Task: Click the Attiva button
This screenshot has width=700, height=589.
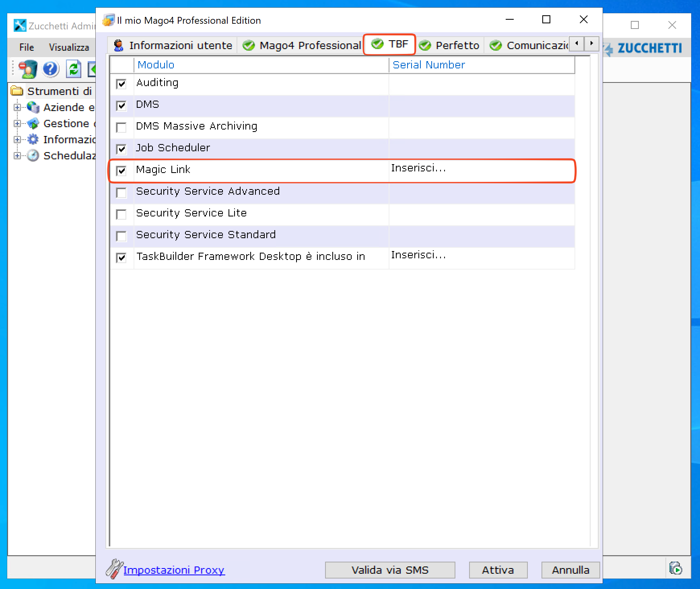Action: point(498,570)
